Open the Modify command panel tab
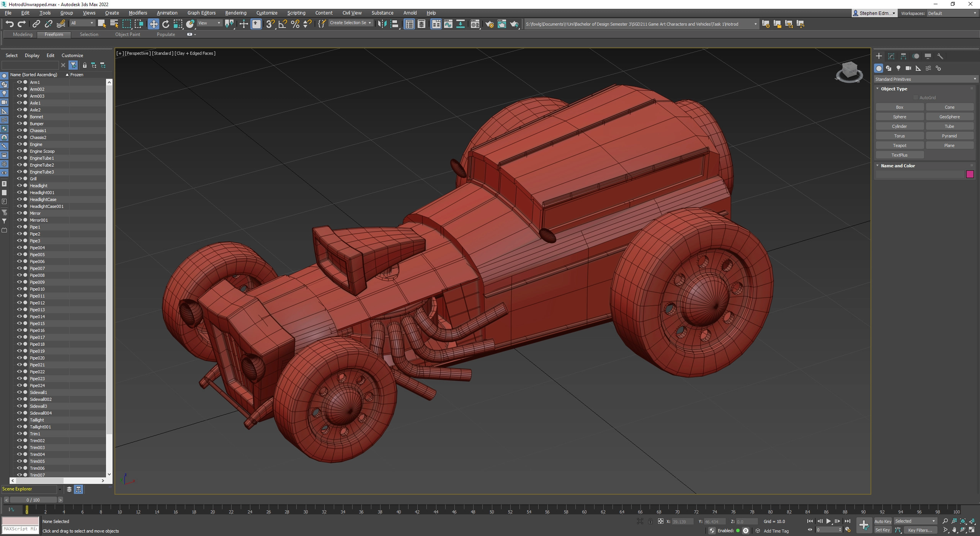 coord(891,56)
